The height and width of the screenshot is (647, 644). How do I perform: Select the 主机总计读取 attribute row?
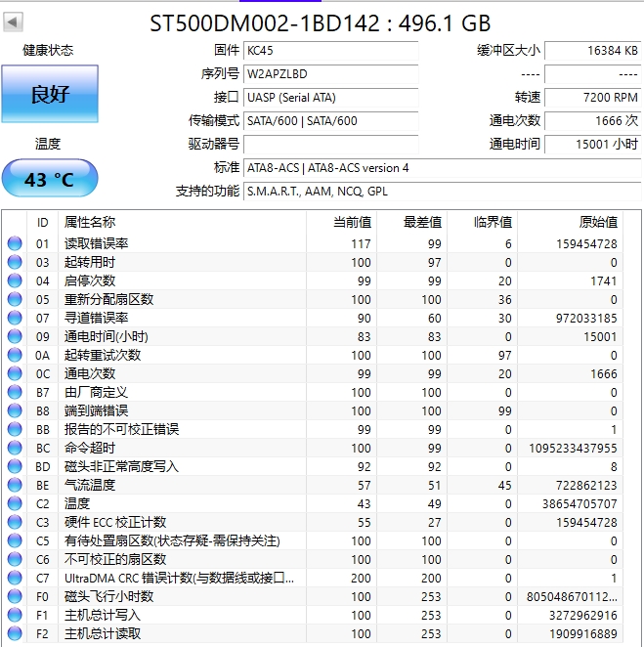(313, 633)
